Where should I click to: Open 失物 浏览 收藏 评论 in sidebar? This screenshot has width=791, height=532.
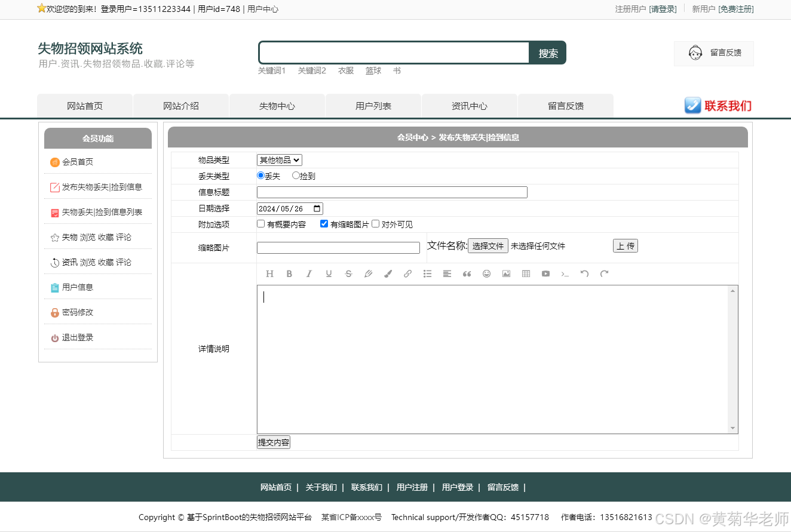click(97, 237)
